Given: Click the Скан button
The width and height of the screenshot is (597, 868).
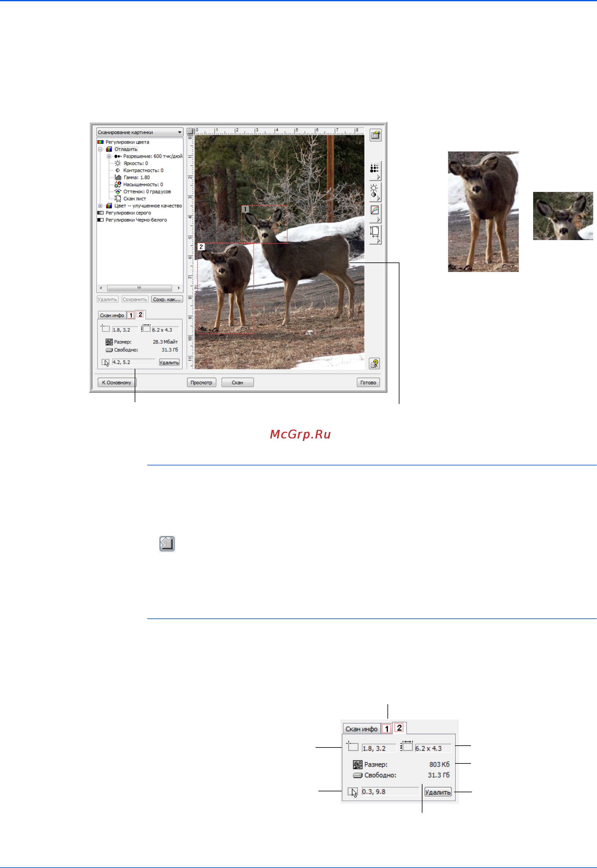Looking at the screenshot, I should pos(237,383).
